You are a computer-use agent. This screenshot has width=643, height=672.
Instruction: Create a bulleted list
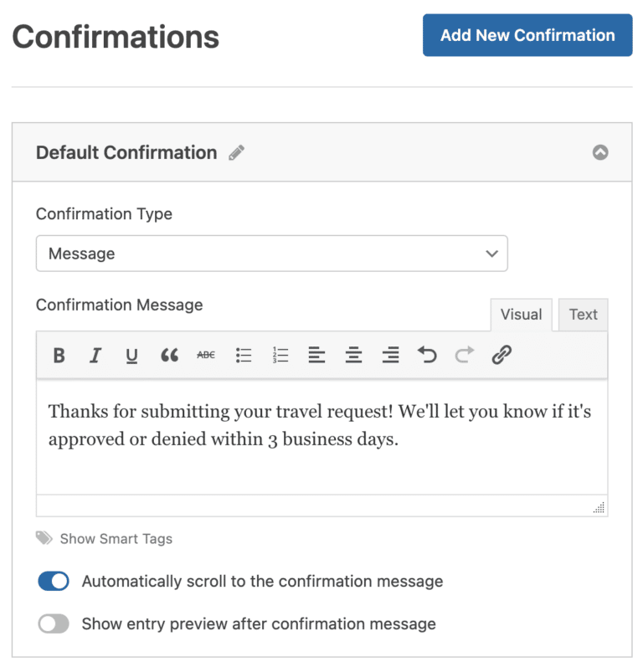(243, 355)
